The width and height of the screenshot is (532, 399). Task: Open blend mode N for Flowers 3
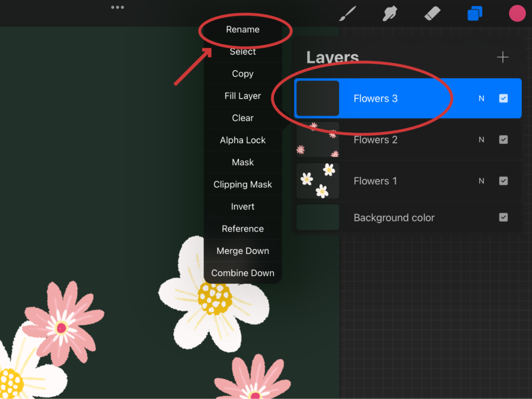coord(481,98)
